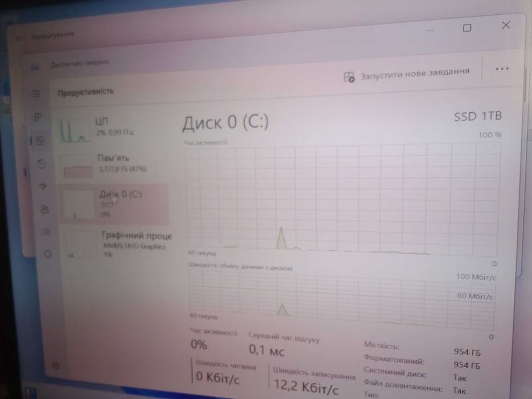Click the '954 ГБ' value beside Форматований
Viewport: 532px width, 399px height.
(x=466, y=365)
